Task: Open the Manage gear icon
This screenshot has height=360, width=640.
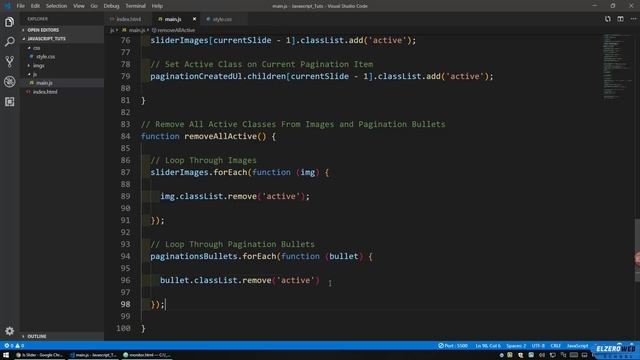Action: 9,331
